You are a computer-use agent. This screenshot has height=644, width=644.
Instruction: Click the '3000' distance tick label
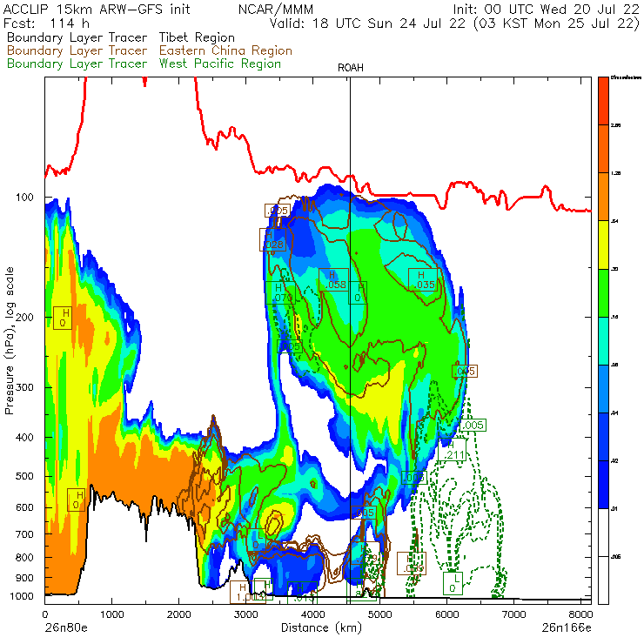245,614
